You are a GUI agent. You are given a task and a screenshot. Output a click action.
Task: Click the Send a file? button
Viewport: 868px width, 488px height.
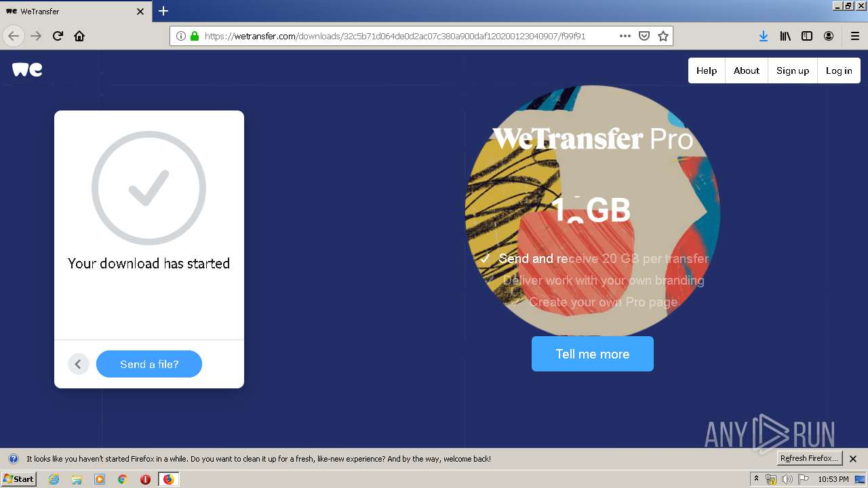click(x=149, y=364)
